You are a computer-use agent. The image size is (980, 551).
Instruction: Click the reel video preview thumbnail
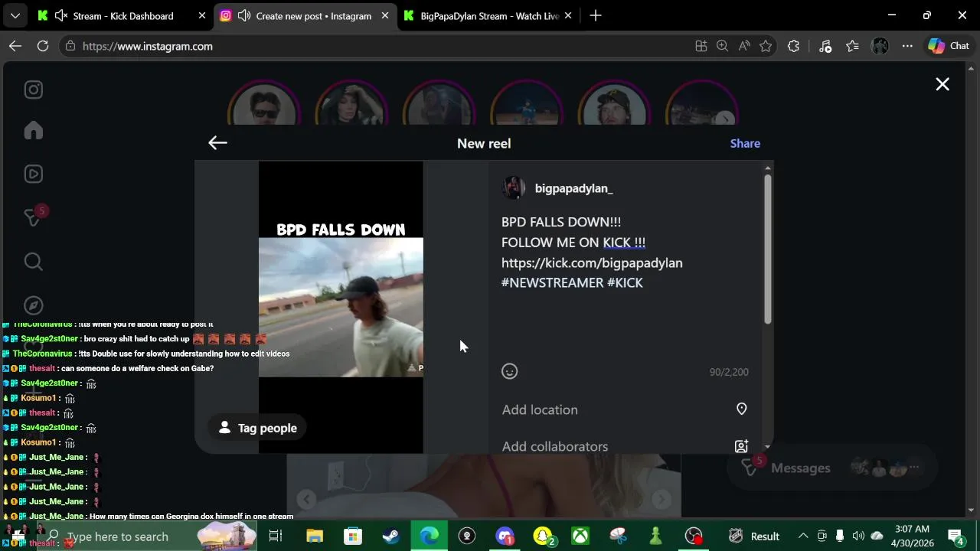tap(341, 307)
